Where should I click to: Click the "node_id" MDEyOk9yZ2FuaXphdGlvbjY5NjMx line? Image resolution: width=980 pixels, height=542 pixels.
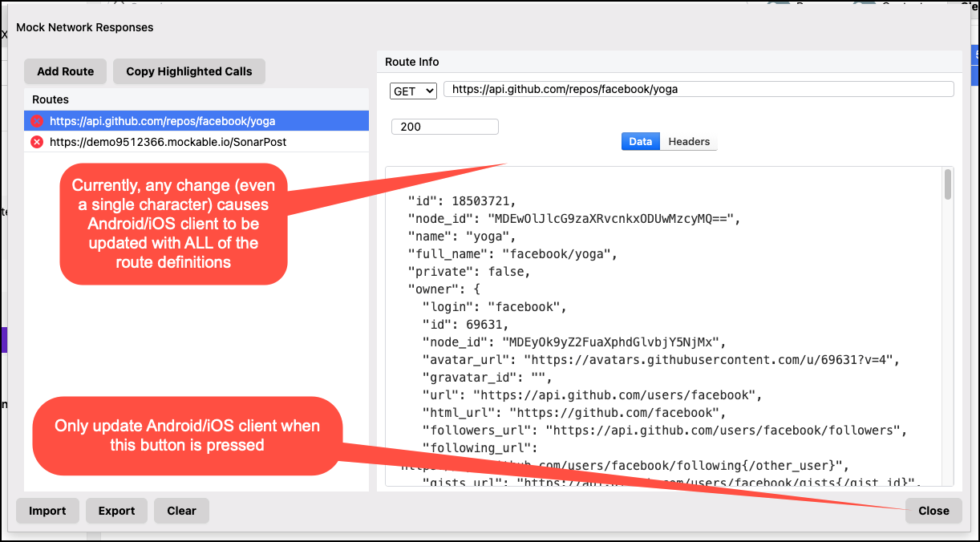pyautogui.click(x=575, y=342)
